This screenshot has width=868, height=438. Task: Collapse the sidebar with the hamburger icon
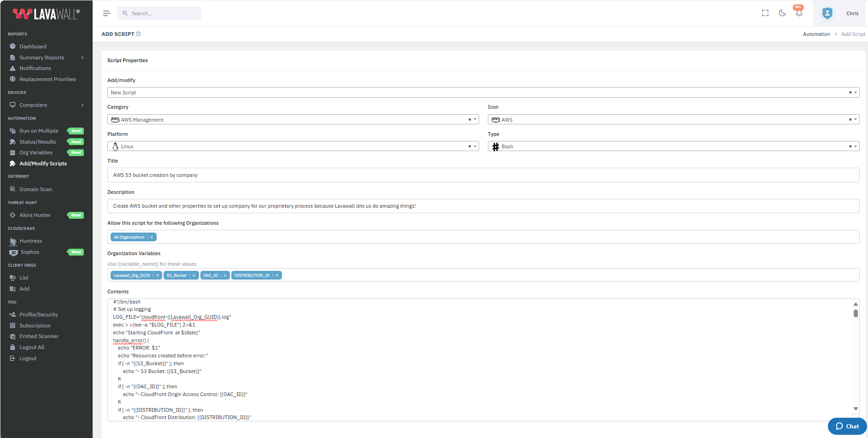coord(106,13)
